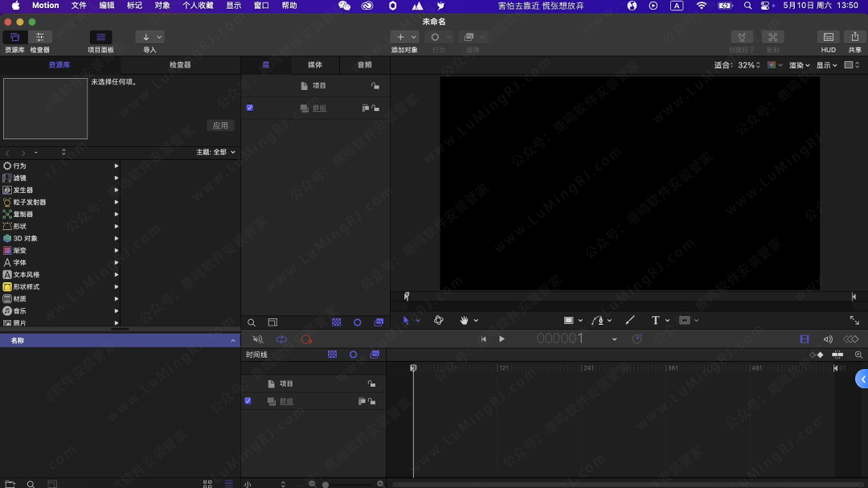Select the Hand pan tool
Viewport: 868px width, 488px height.
464,320
